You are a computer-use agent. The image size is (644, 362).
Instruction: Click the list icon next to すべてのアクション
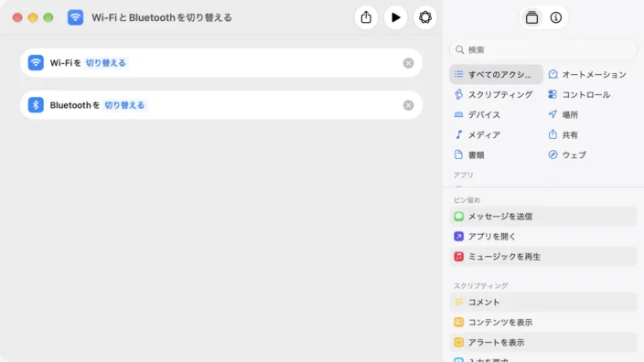coord(458,74)
